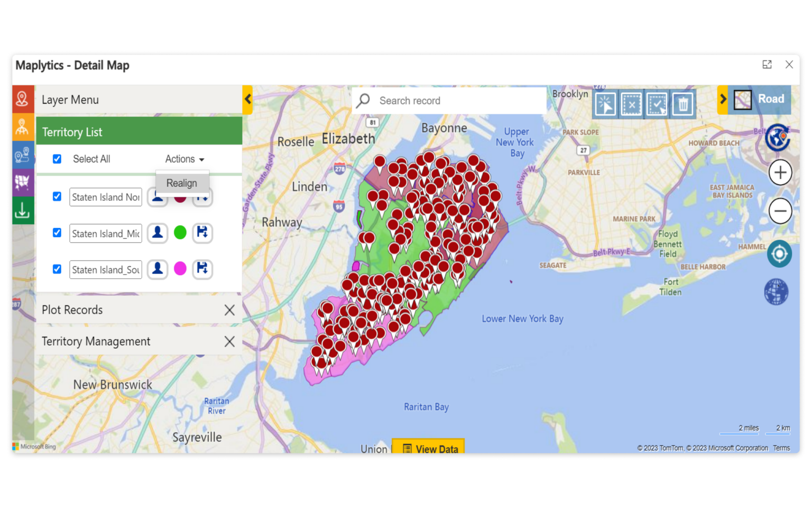Choose Realign from the Actions menu
This screenshot has width=812, height=508.
tap(182, 183)
